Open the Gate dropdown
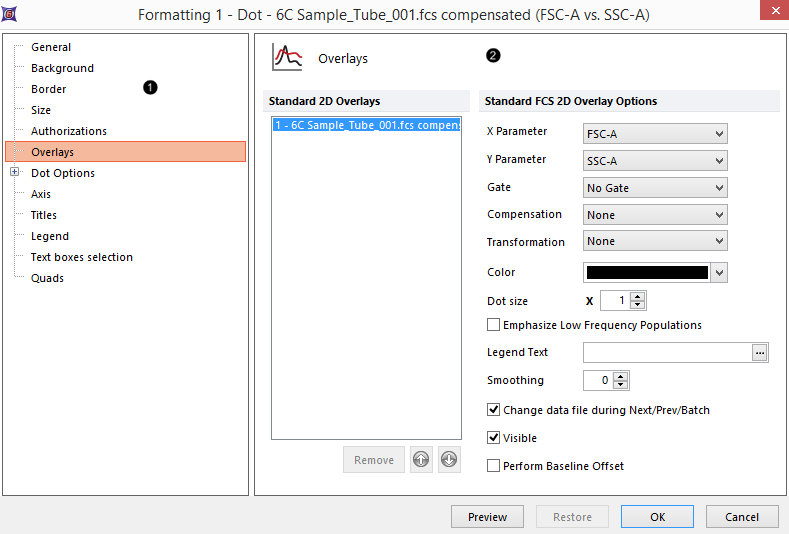The height and width of the screenshot is (534, 789). click(655, 188)
